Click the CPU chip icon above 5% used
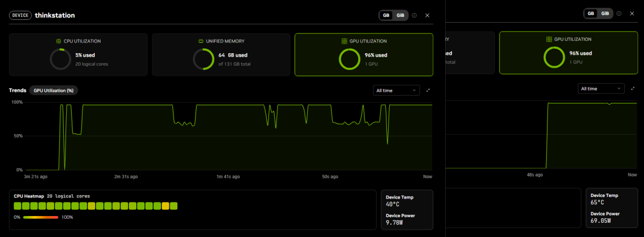The width and height of the screenshot is (644, 237). point(58,41)
